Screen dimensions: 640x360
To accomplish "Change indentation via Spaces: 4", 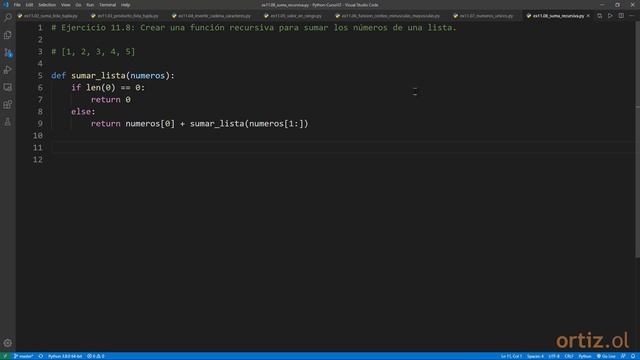I will pos(535,356).
